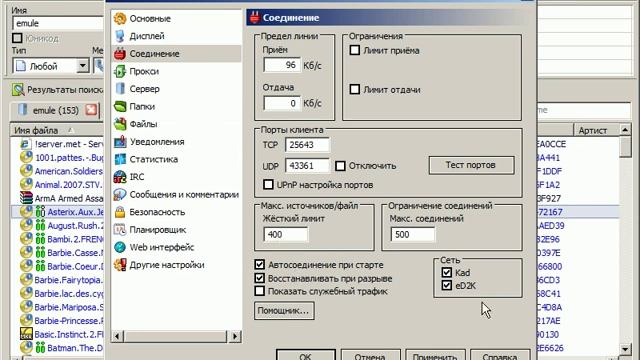The height and width of the screenshot is (360, 640).
Task: Click the Тест портов button
Action: [x=471, y=165]
